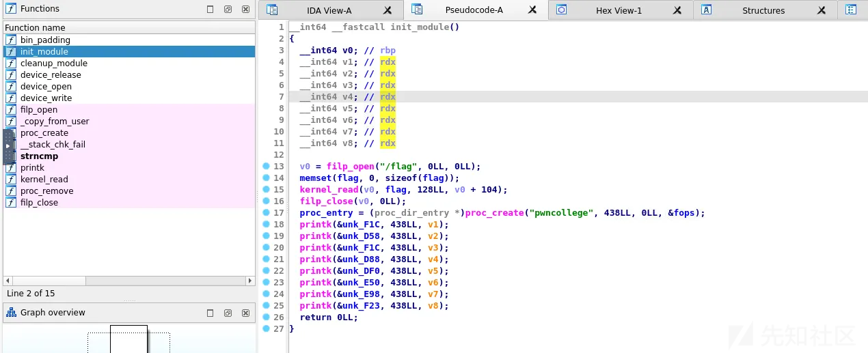Click the function icon beside _copy_from_user
The image size is (868, 353).
[11, 122]
